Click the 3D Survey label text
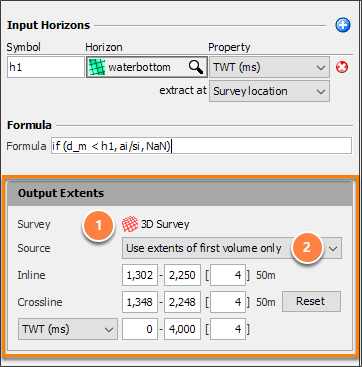Viewport: 362px width, 367px height. point(165,224)
